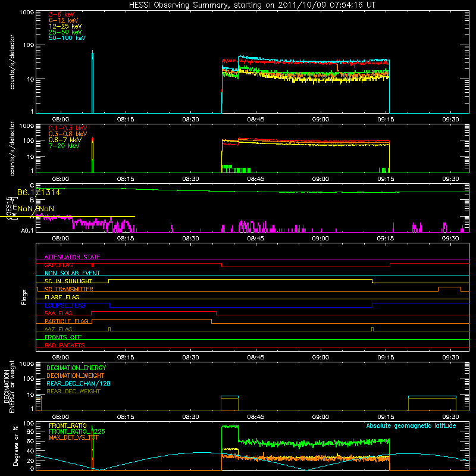Pick the SC_IN_SUNLIGHT flag label
This screenshot has height=476, width=476.
[x=68, y=281]
